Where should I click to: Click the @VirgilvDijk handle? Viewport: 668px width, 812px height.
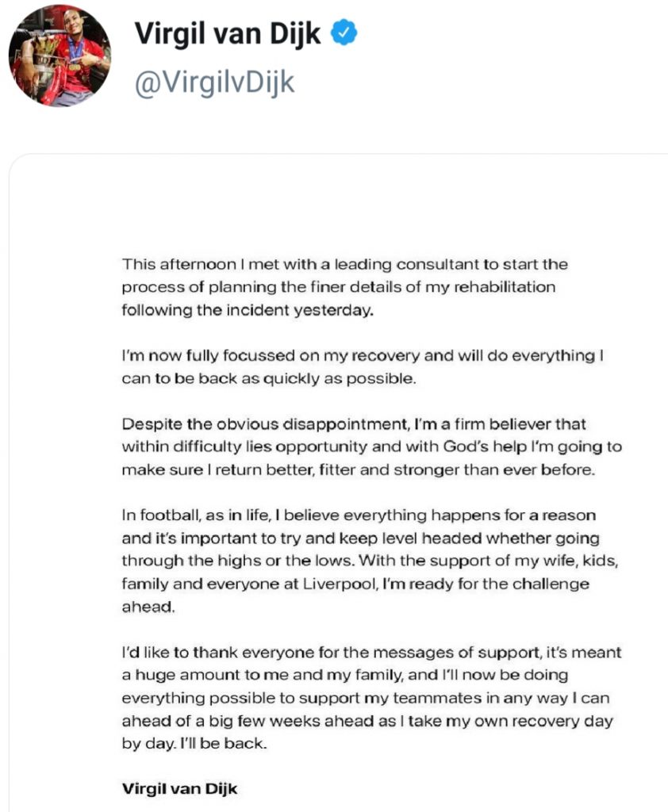click(214, 82)
